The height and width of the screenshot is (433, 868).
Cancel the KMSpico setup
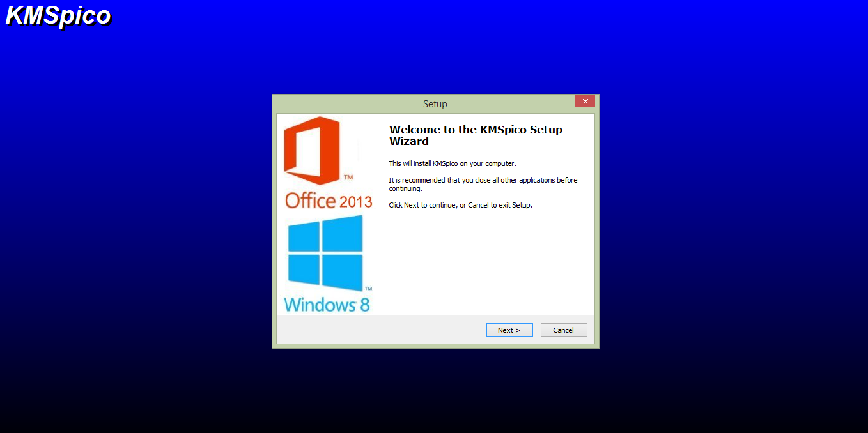point(564,330)
